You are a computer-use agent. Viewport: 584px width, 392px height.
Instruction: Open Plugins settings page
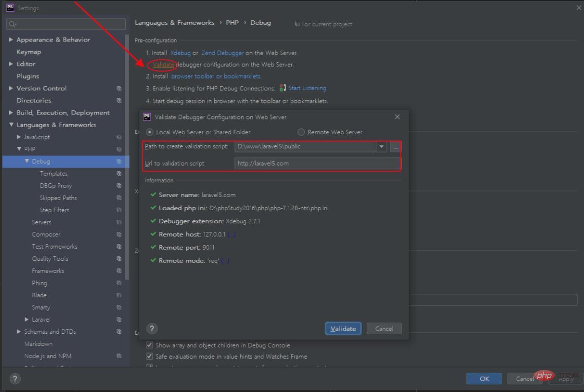pos(27,76)
